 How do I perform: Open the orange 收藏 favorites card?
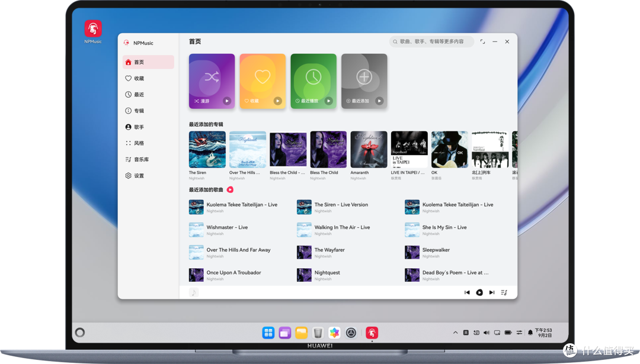click(263, 81)
